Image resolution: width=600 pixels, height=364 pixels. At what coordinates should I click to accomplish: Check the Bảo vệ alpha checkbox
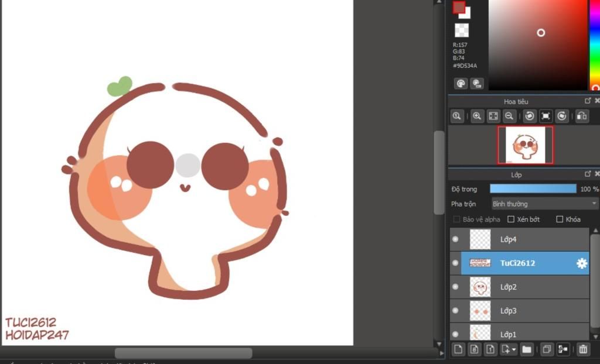(456, 219)
